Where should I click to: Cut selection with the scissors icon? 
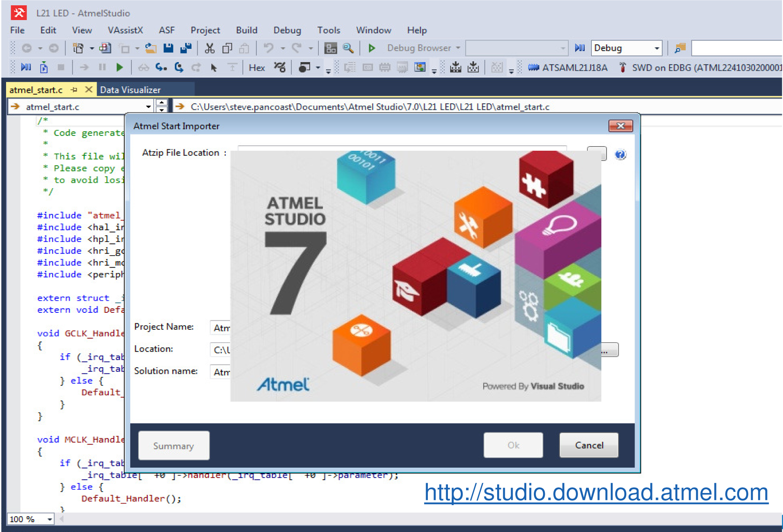click(x=209, y=48)
